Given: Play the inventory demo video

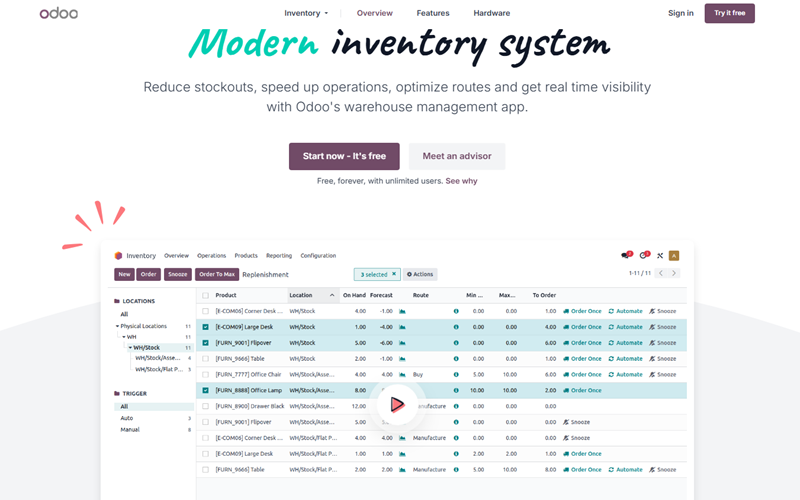Looking at the screenshot, I should tap(397, 405).
